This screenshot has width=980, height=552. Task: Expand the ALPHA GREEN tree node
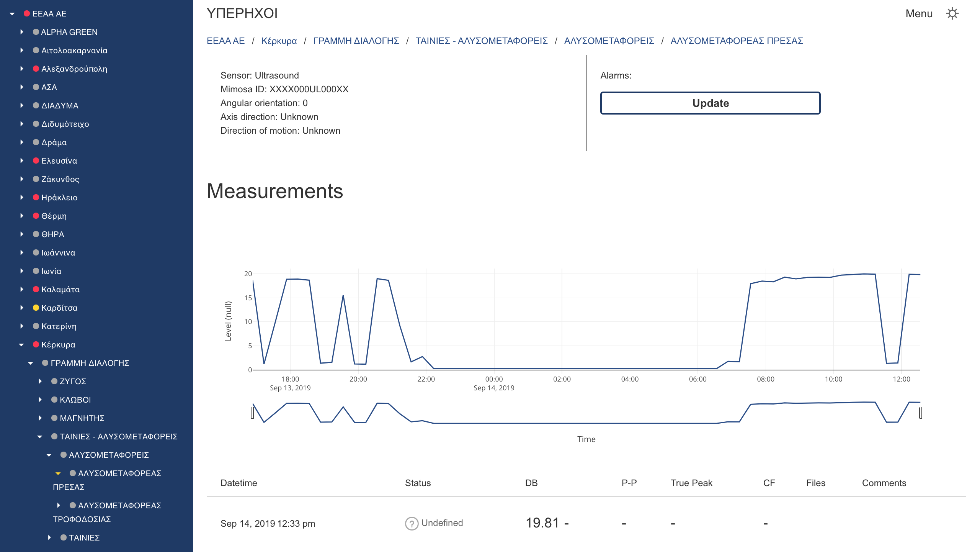pos(21,32)
